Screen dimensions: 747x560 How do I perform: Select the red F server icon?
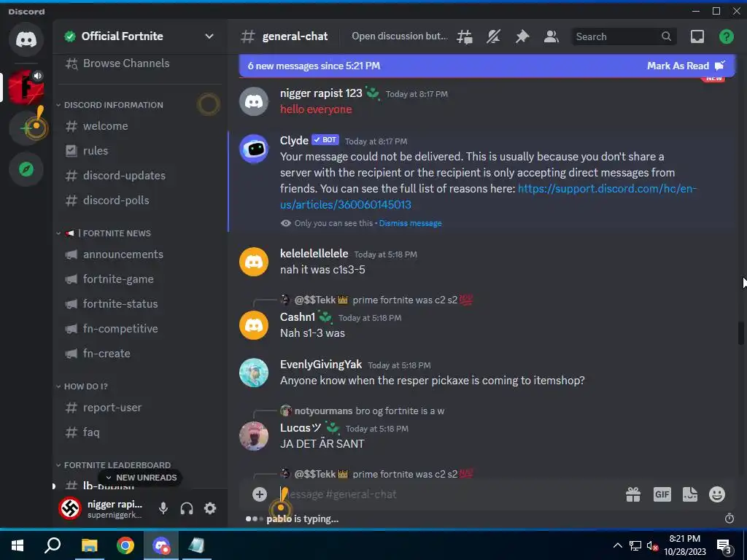pos(26,87)
